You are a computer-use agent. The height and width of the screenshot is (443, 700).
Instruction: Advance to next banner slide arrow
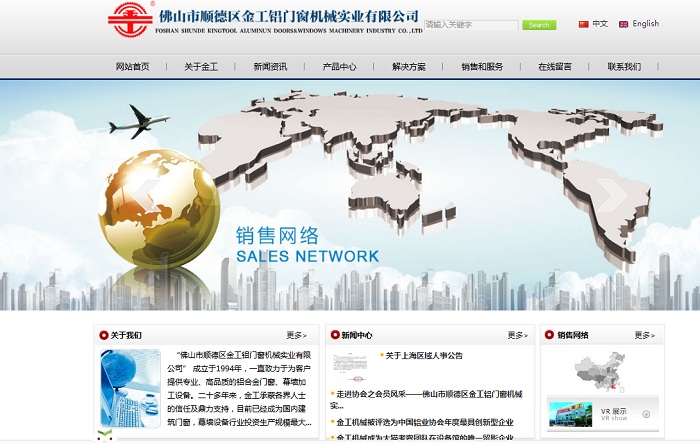coord(608,193)
